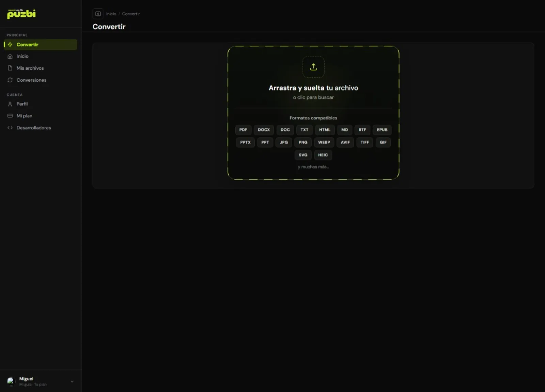The height and width of the screenshot is (392, 545).
Task: Click the puzbi logo
Action: click(21, 14)
